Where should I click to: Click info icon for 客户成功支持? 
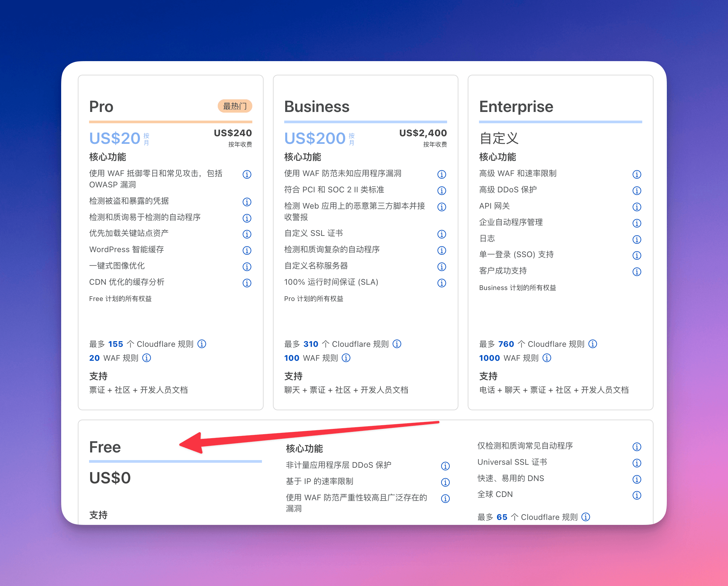point(637,271)
